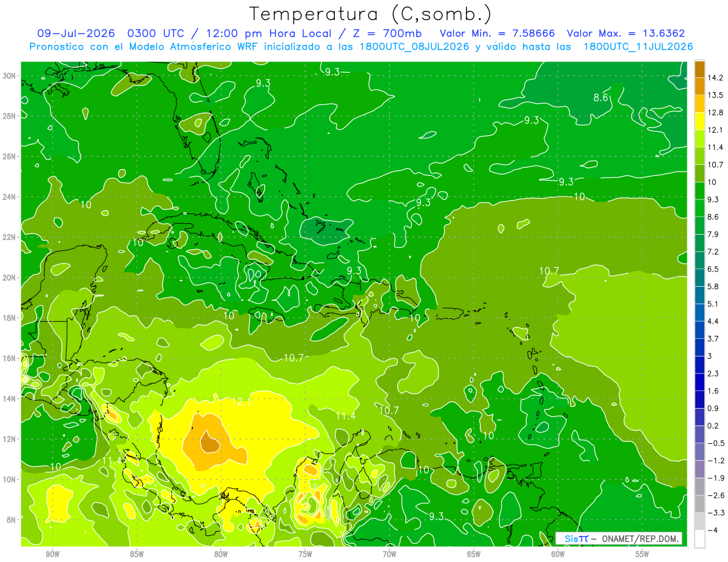
Task: Click the yellow swatch between 12.8 and 12.1
Action: coord(699,121)
